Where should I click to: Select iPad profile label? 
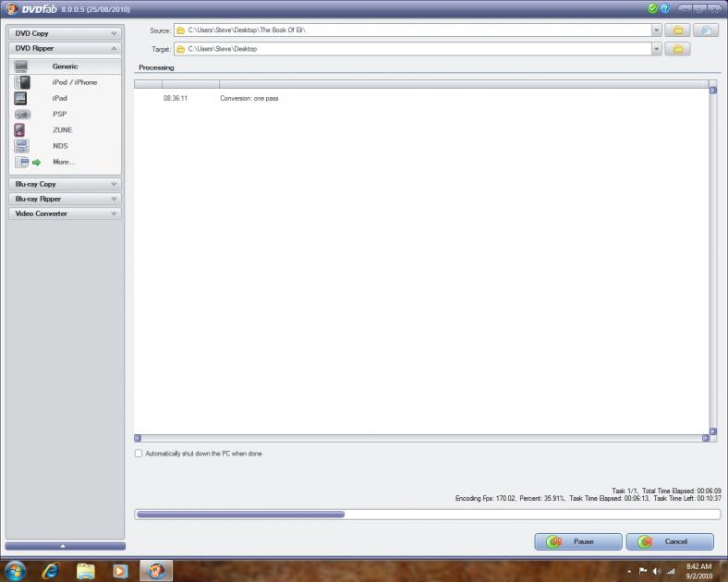point(60,99)
